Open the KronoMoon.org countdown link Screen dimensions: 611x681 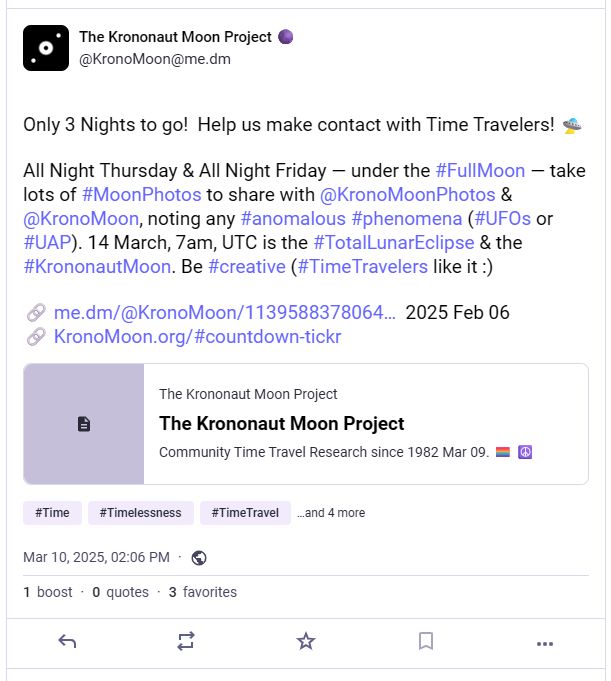[x=197, y=337]
